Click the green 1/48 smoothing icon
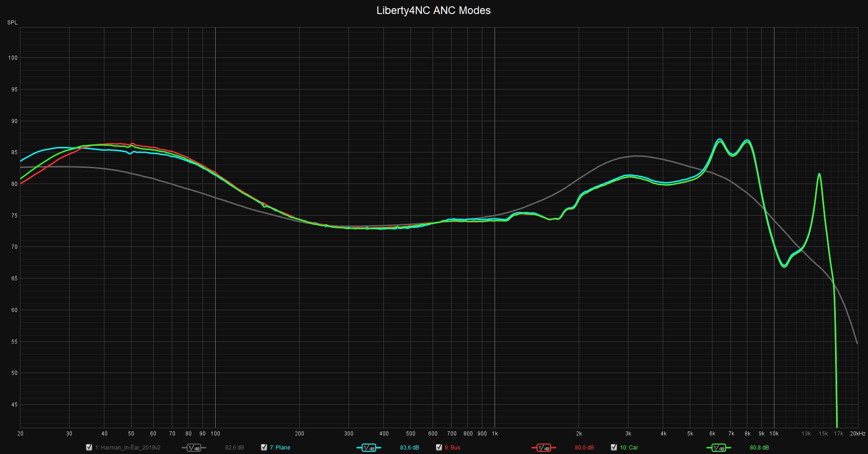The image size is (868, 454). point(719,448)
